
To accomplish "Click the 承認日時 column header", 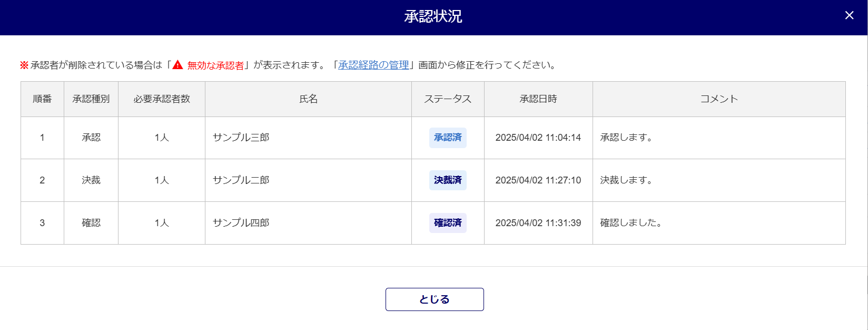I will coord(538,99).
